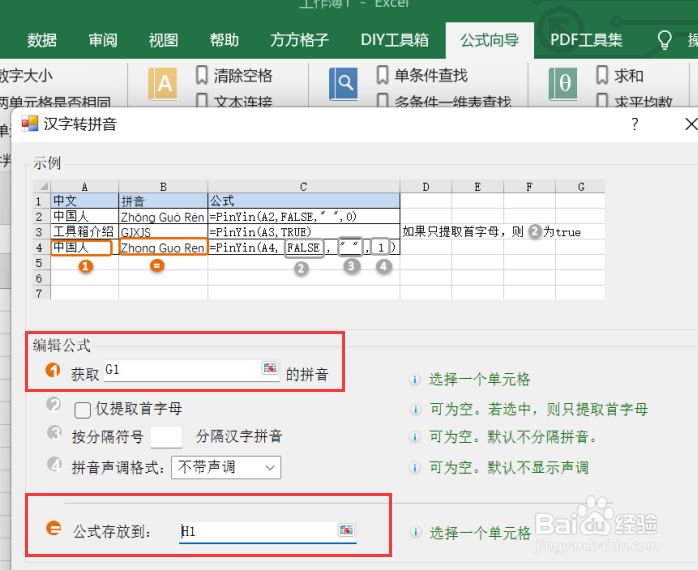
Task: Click the lightbulb tell-me icon
Action: 664,40
